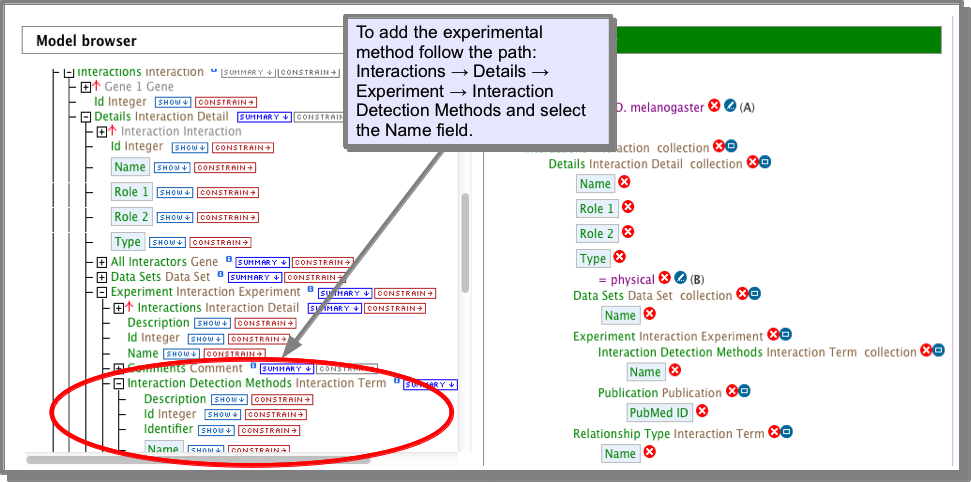Image resolution: width=971 pixels, height=482 pixels.
Task: Click Show beside Role 1
Action: point(175,193)
